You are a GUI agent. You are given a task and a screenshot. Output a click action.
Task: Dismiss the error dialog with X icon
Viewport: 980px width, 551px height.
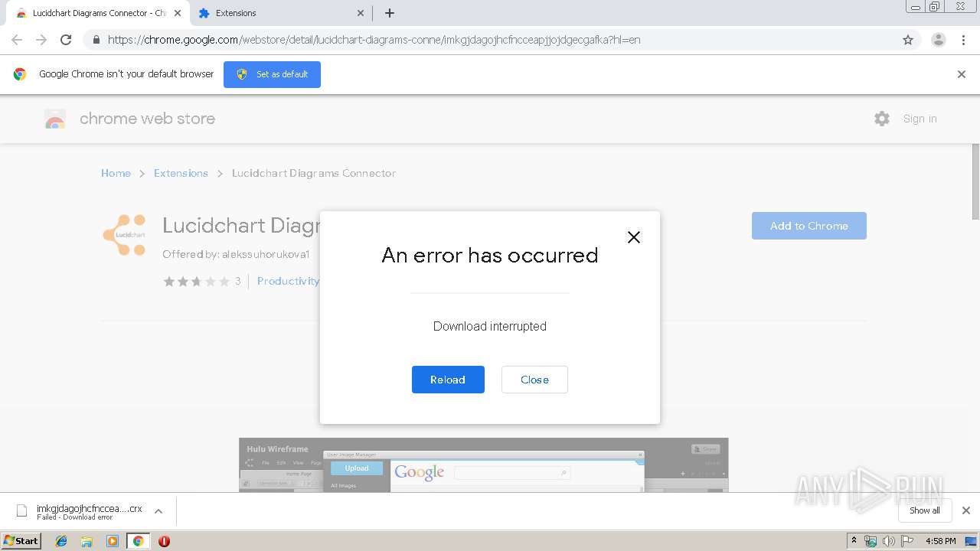point(634,237)
